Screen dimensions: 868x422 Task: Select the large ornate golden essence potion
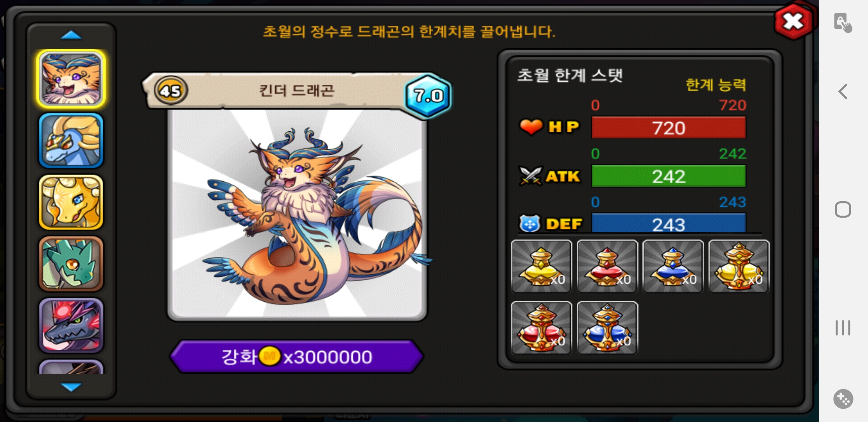tap(739, 266)
